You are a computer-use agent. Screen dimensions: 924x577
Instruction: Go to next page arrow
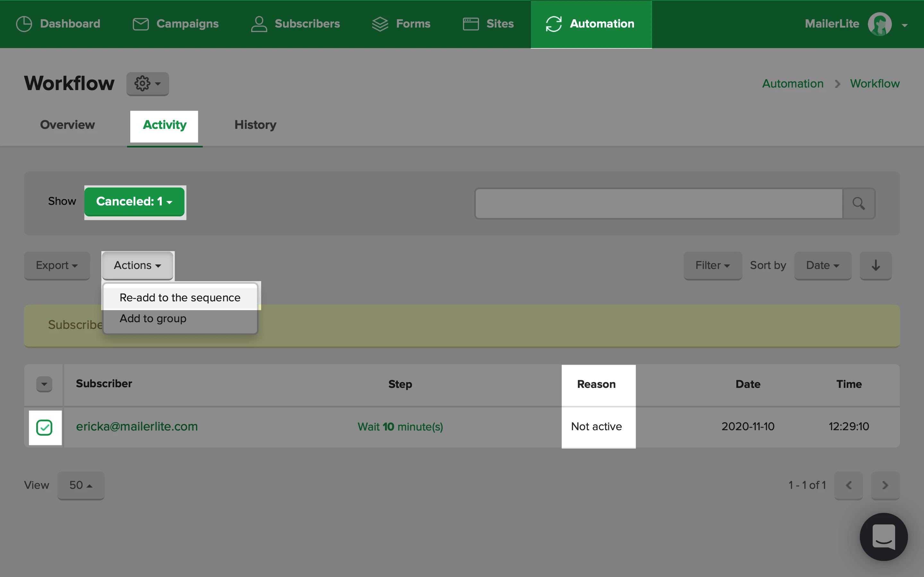[x=885, y=485]
